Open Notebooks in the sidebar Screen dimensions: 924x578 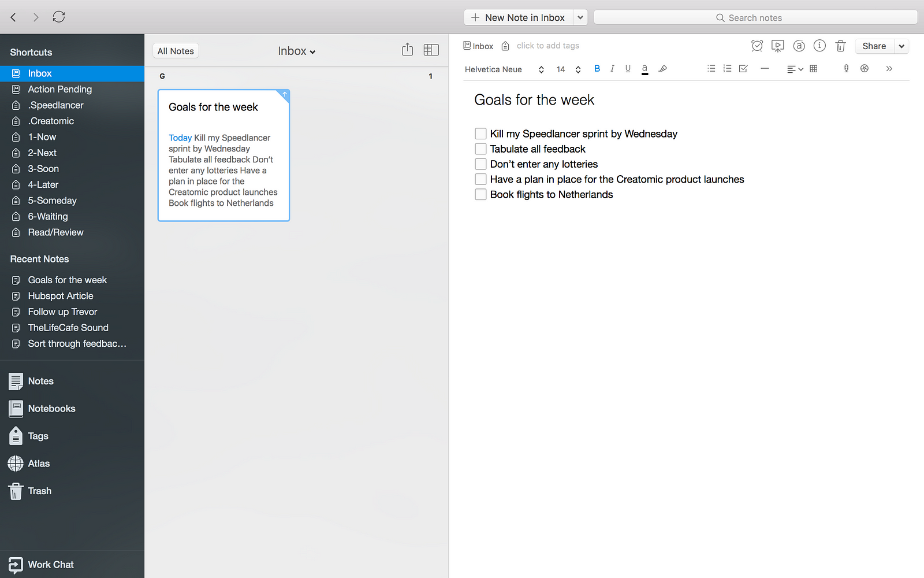coord(42,409)
